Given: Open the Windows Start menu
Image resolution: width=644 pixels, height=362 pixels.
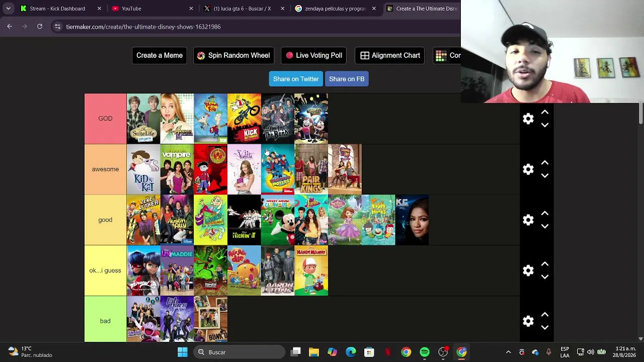Looking at the screenshot, I should pos(183,352).
